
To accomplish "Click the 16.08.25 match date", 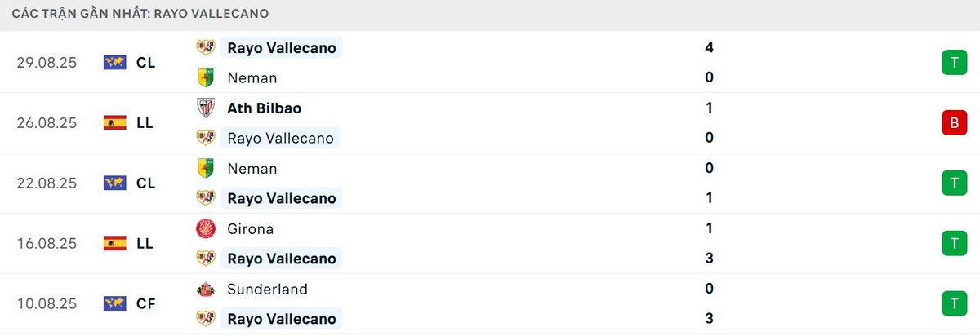I will point(47,243).
